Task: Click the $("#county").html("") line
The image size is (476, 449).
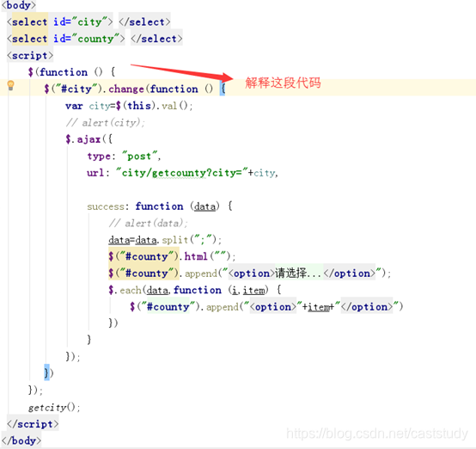Action: 172,256
